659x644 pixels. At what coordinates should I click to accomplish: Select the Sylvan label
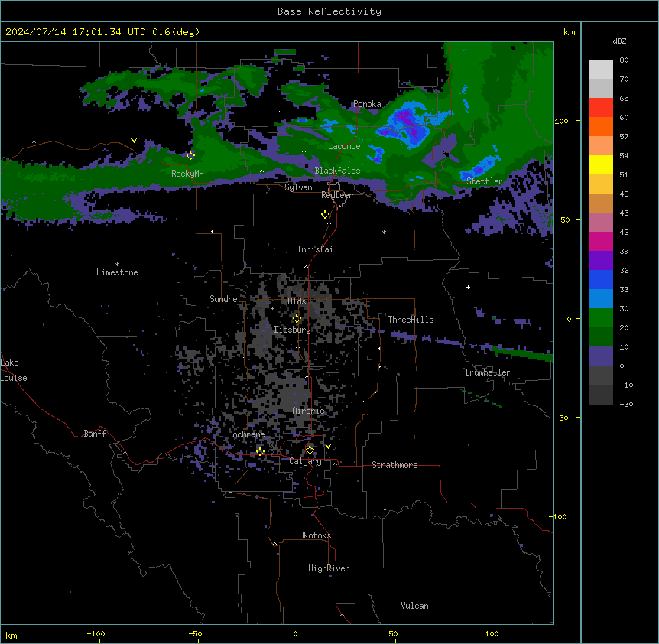tap(298, 187)
